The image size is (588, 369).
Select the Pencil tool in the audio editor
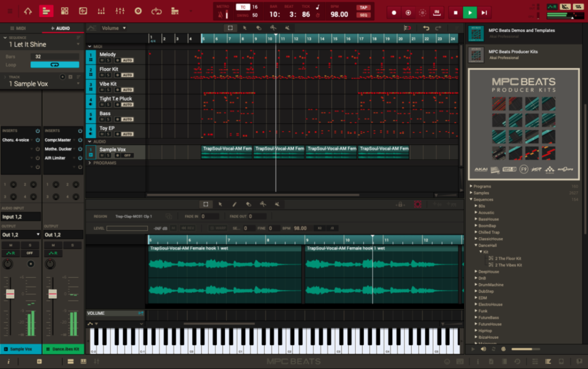[x=234, y=204]
